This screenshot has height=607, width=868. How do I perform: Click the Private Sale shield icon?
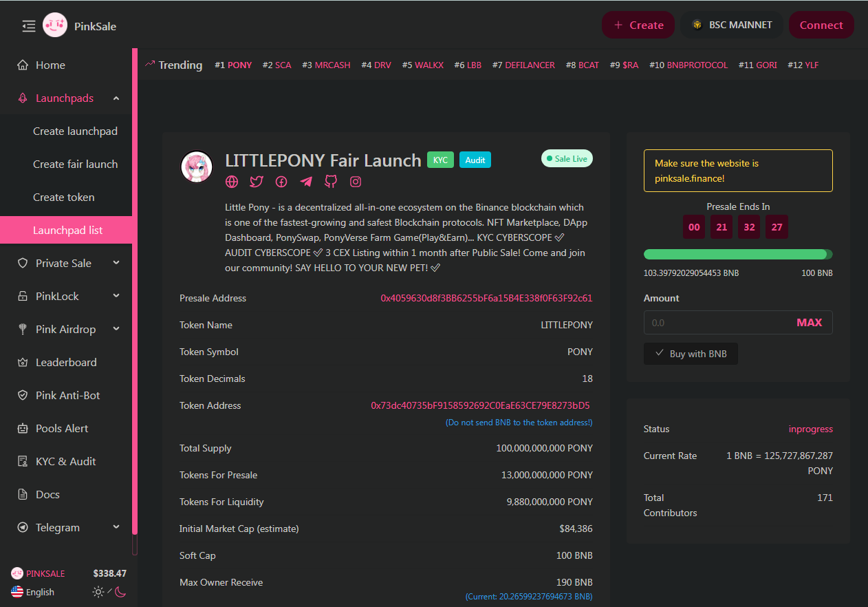pos(23,264)
